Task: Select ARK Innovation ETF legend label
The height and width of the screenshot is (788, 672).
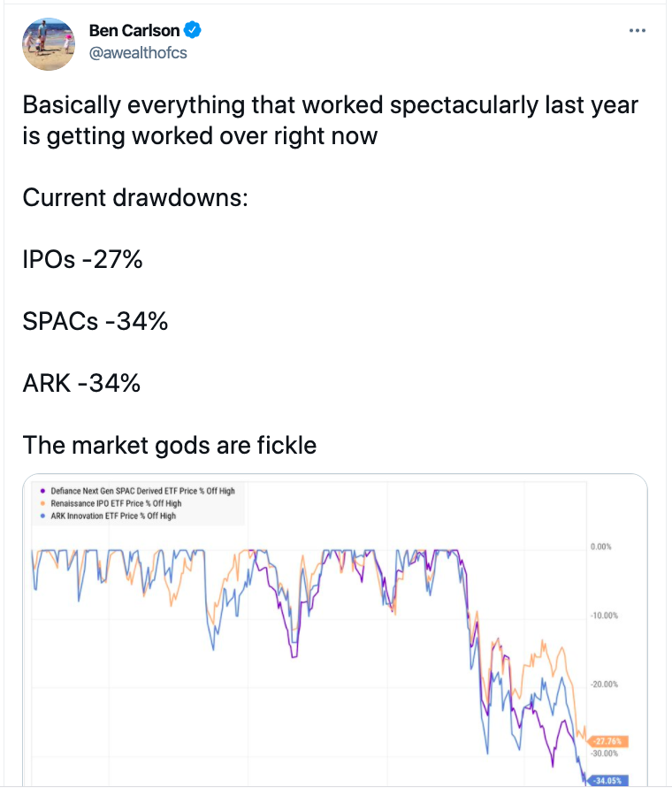Action: pos(114,516)
